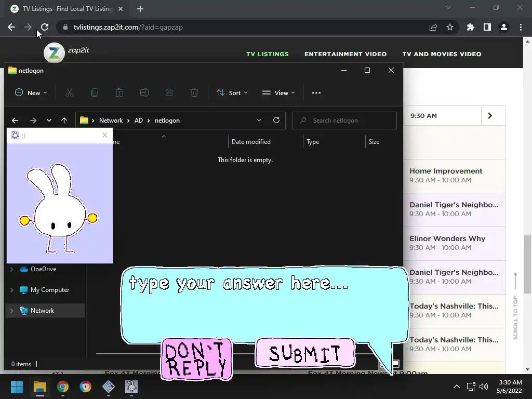Viewport: 532px width, 399px height.
Task: Open Chrome extensions puzzle icon
Action: pyautogui.click(x=471, y=27)
